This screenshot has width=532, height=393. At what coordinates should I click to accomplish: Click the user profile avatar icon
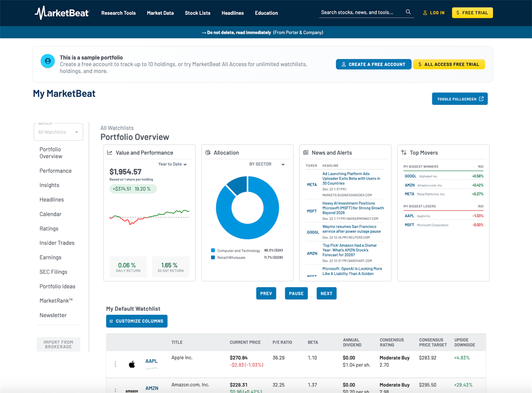click(x=48, y=61)
